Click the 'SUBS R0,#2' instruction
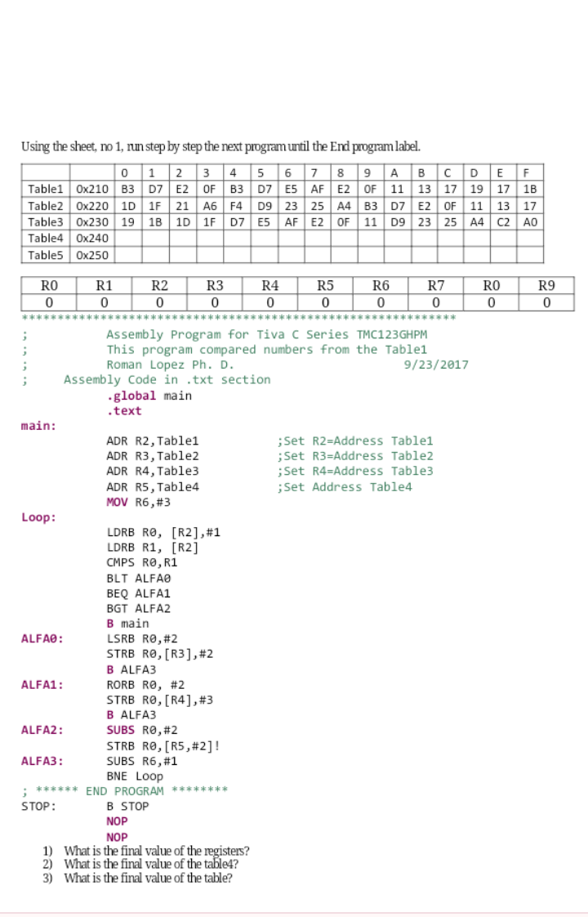This screenshot has height=917, width=588. 142,731
